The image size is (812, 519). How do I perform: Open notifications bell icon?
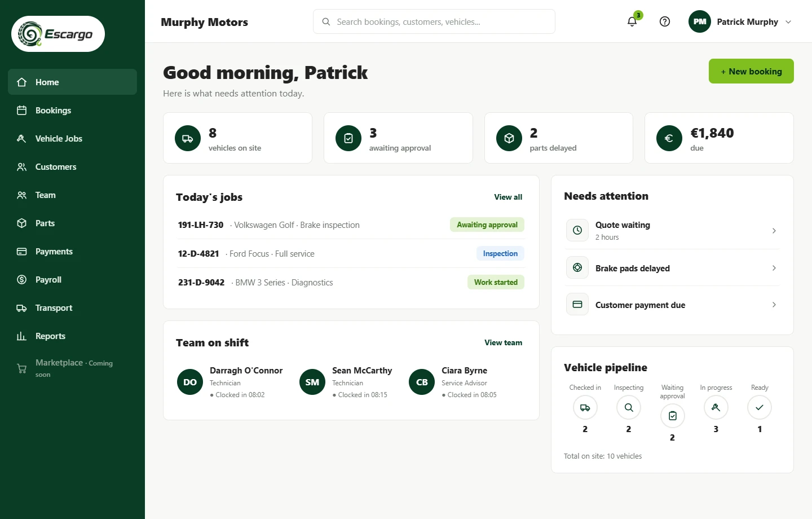tap(632, 21)
